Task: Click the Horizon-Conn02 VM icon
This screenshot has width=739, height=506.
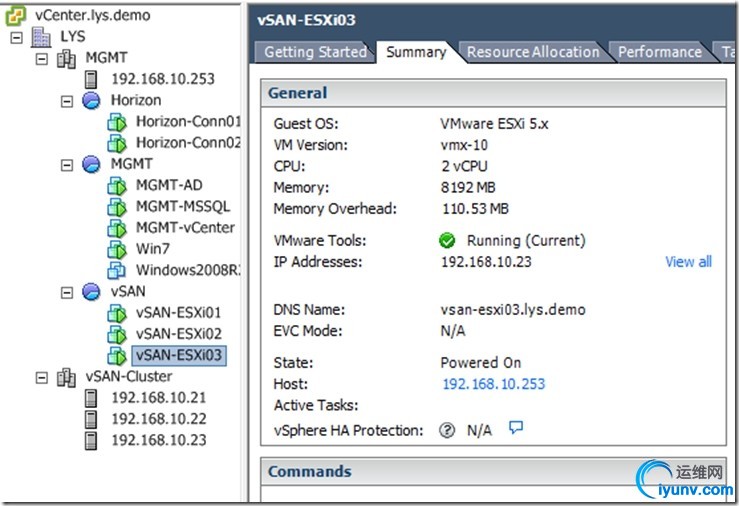Action: click(117, 143)
